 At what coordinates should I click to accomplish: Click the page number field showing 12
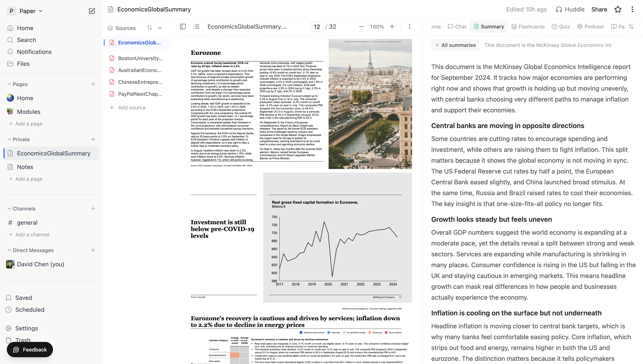point(317,27)
